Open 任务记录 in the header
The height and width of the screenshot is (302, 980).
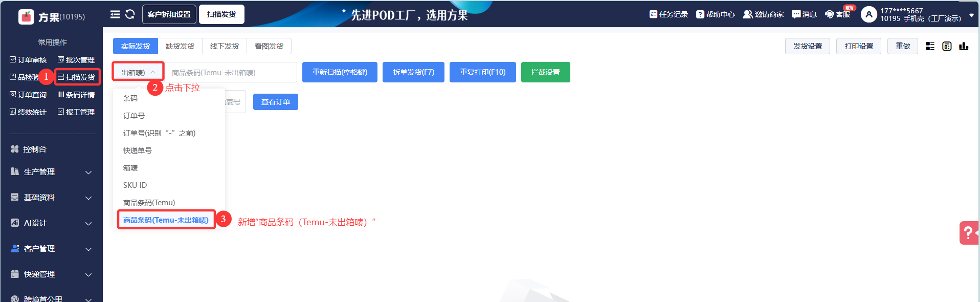[669, 14]
